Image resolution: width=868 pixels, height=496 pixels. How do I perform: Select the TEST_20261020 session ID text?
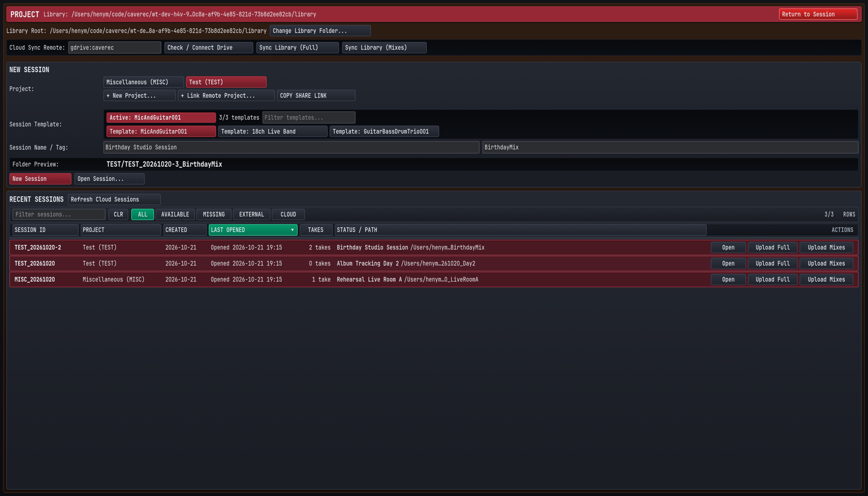[35, 263]
